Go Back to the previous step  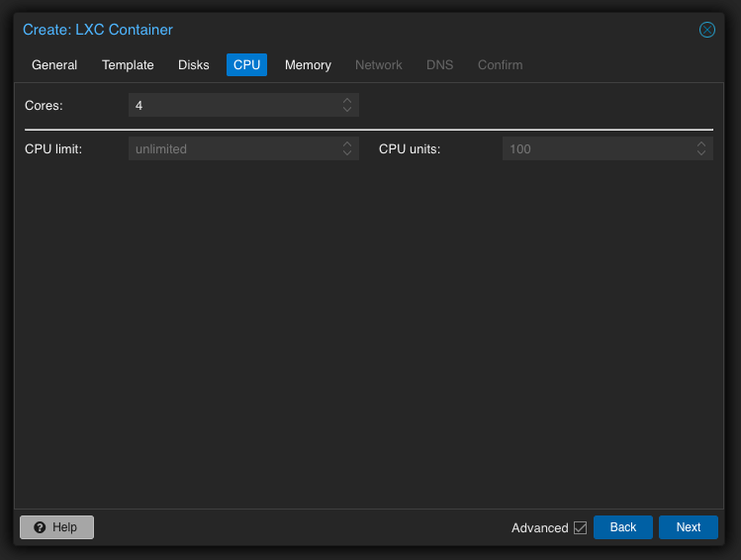click(622, 527)
